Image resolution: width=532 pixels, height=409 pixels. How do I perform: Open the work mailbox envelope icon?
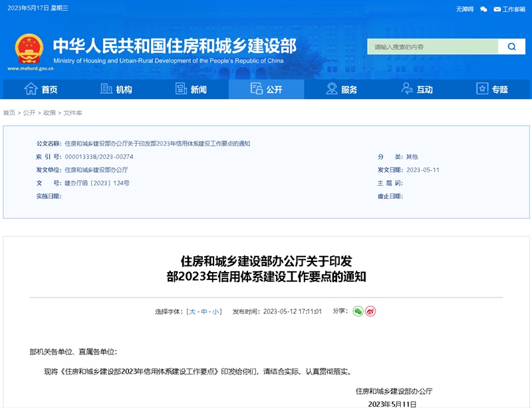(497, 9)
